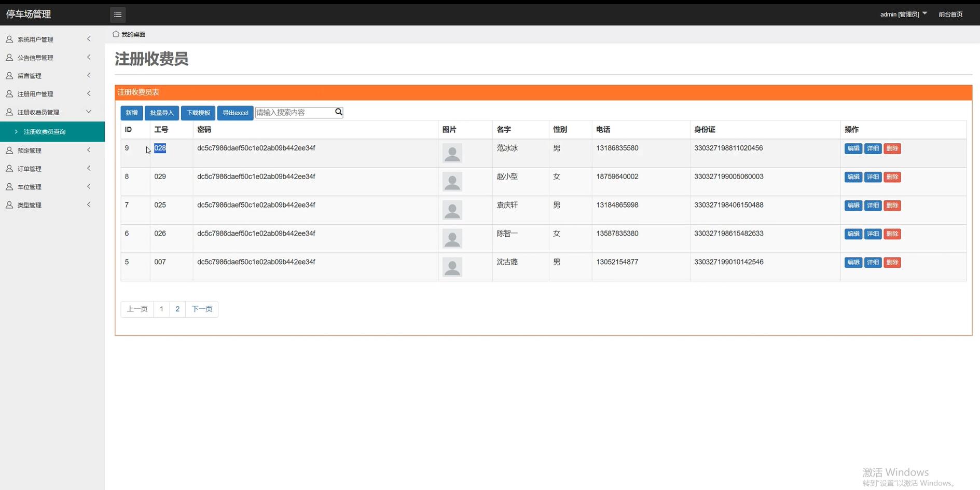Click 我的桌面 breadcrumb link
980x490 pixels.
pyautogui.click(x=133, y=34)
